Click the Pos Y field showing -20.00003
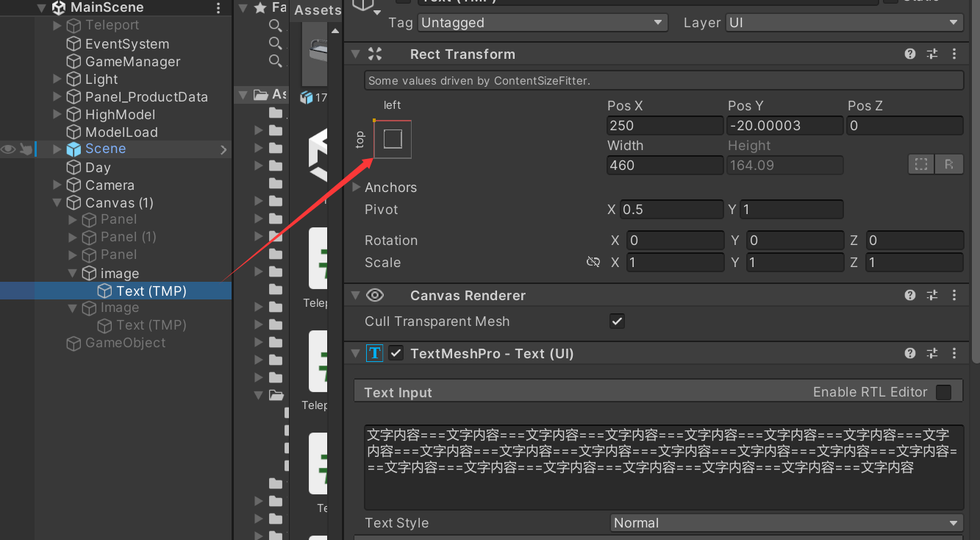This screenshot has width=980, height=540. 785,126
